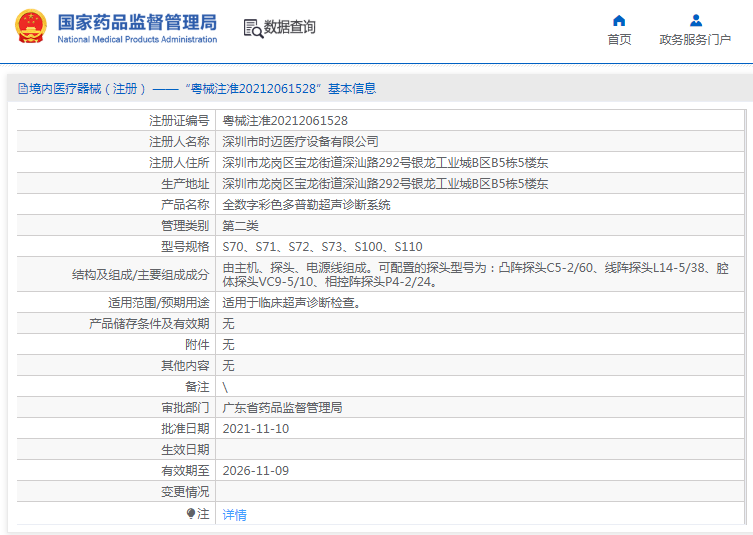Viewport: 753px width, 535px height.
Task: Click 适用于临床超声诊断检查。 value
Action: [291, 303]
